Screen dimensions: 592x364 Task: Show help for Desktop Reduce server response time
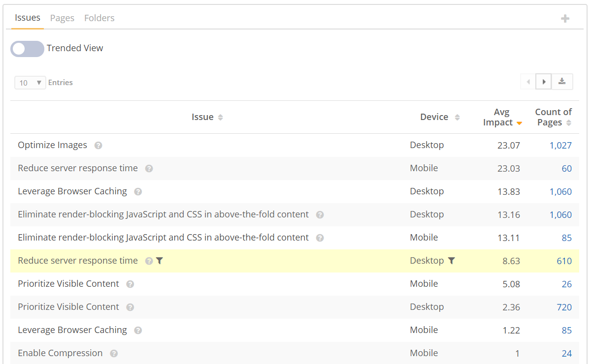[149, 261]
